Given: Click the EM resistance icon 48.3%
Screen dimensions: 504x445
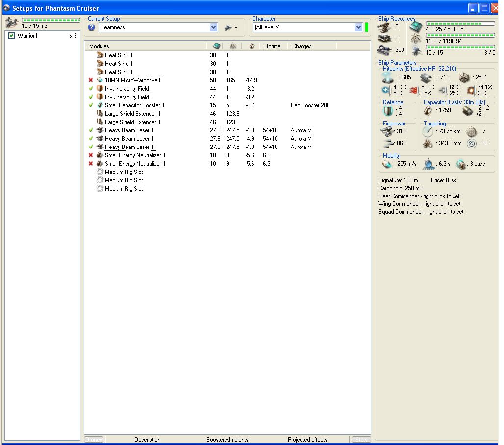Looking at the screenshot, I should (x=385, y=90).
